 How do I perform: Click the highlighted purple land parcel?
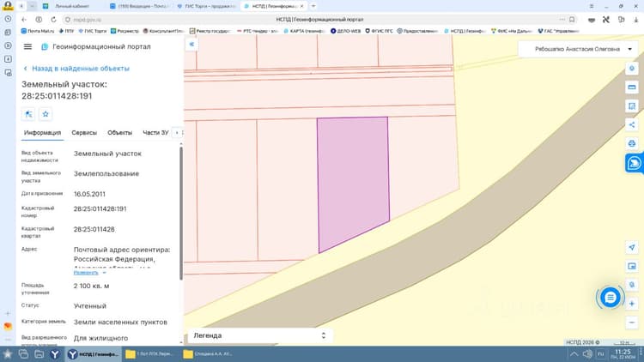pyautogui.click(x=352, y=177)
